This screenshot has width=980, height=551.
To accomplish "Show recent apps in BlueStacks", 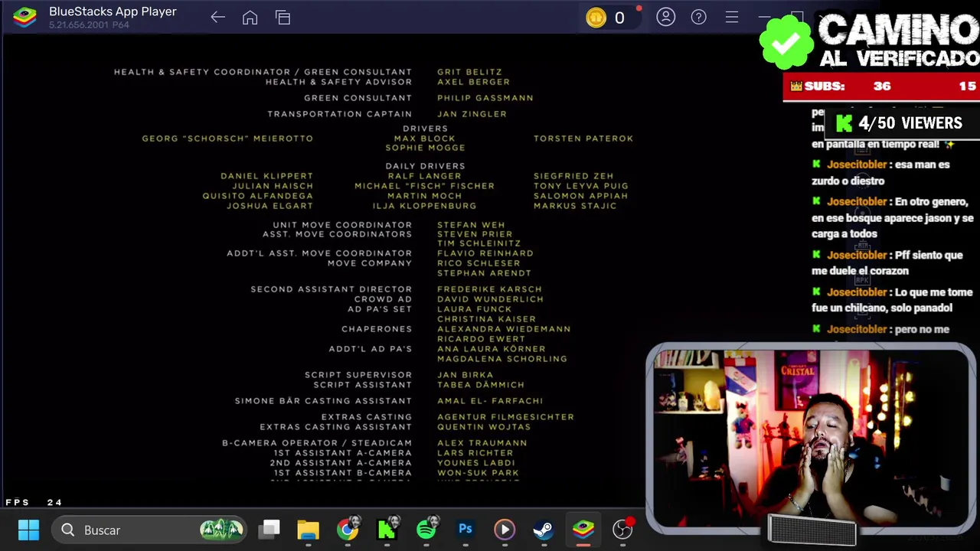I will (x=283, y=18).
